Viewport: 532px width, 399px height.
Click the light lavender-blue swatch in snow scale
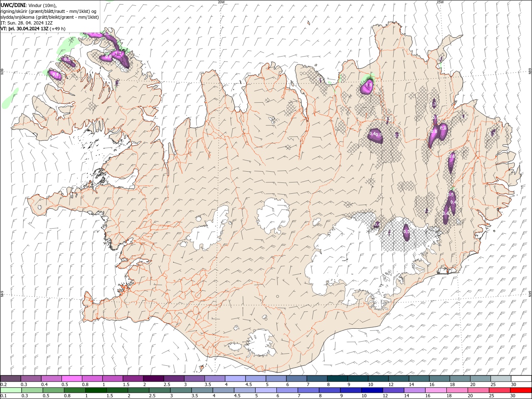click(235, 378)
